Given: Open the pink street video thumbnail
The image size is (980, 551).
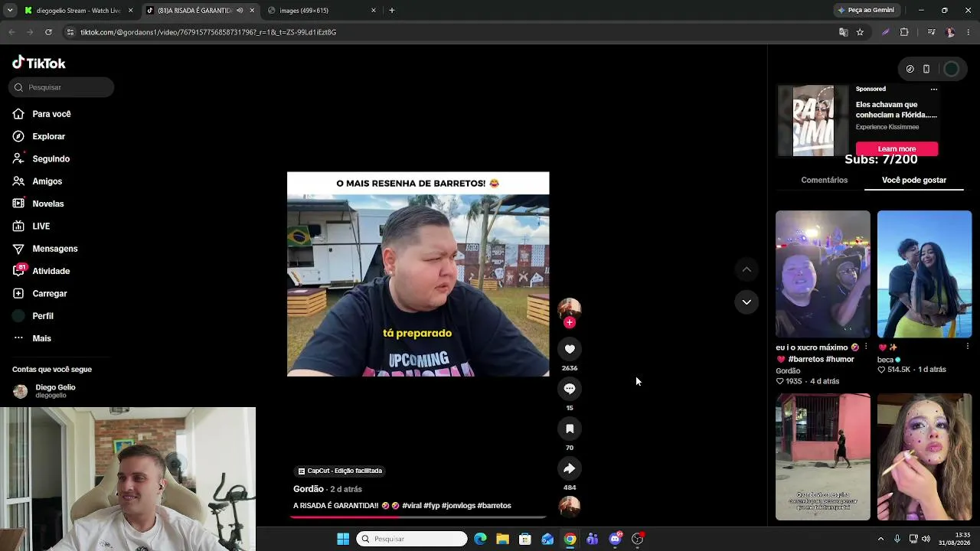Looking at the screenshot, I should tap(823, 457).
